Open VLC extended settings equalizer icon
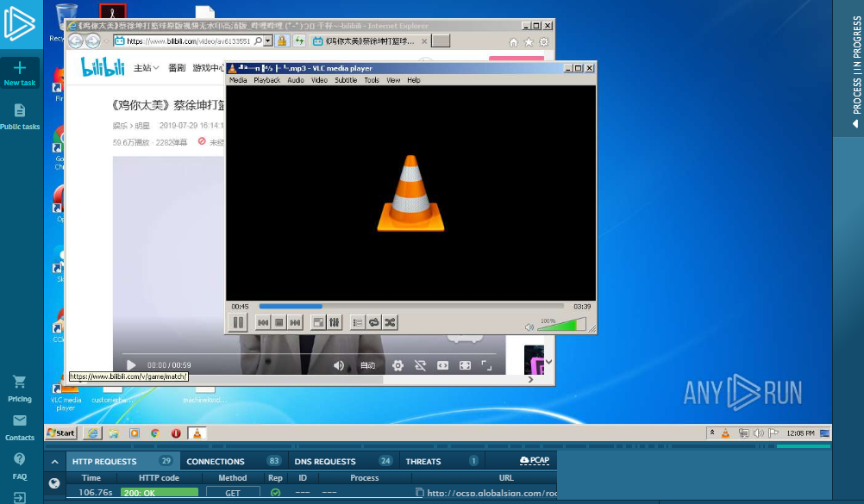Screen dimensions: 864x504 tap(334, 322)
